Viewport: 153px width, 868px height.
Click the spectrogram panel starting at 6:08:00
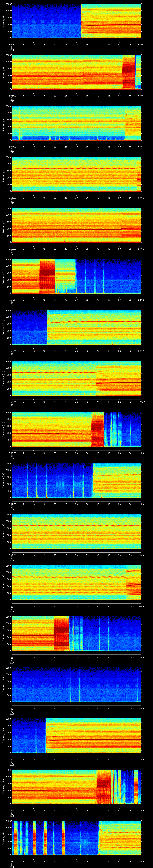[76, 838]
